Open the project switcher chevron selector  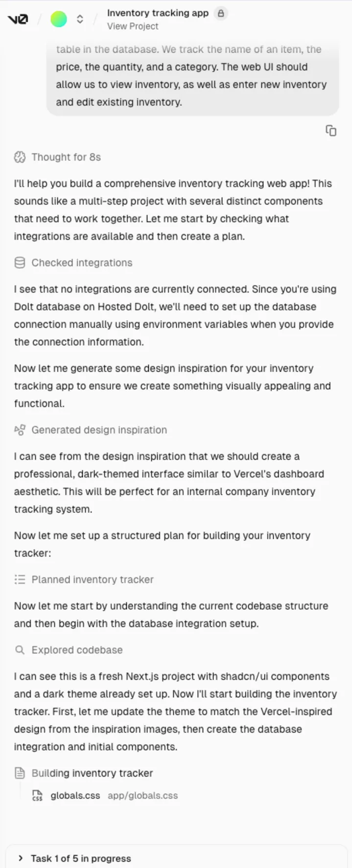(x=80, y=19)
